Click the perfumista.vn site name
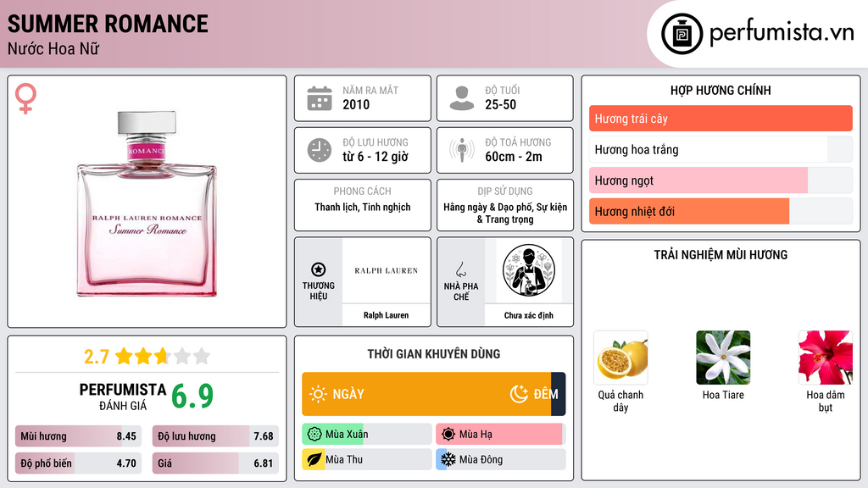 coord(782,33)
